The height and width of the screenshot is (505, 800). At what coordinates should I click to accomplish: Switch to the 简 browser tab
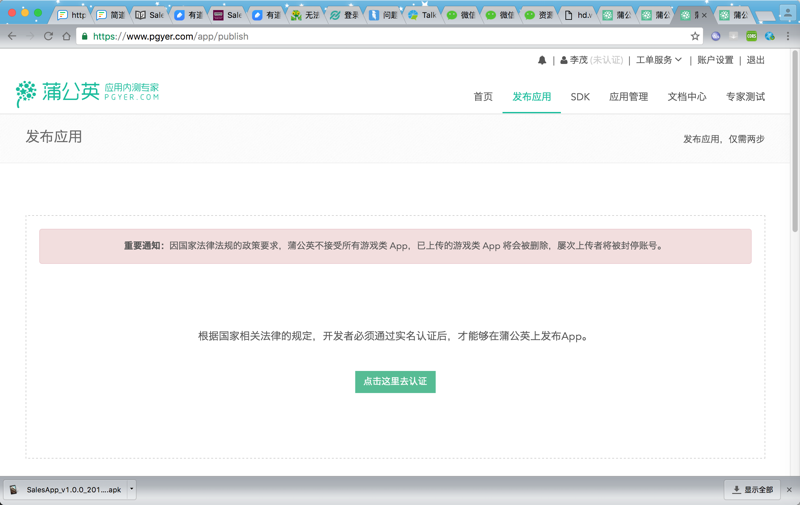pos(111,15)
